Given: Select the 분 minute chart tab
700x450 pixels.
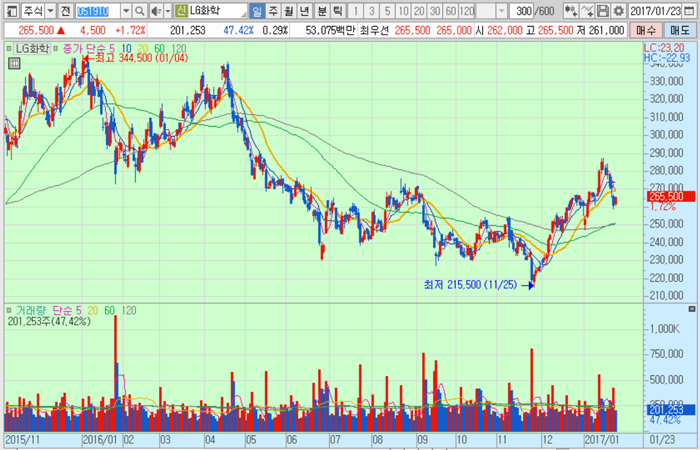Looking at the screenshot, I should coord(321,10).
